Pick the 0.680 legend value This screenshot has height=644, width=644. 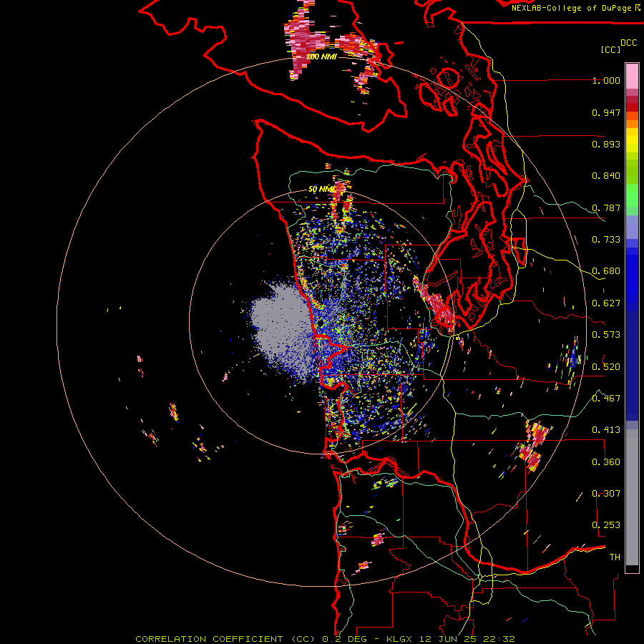tap(606, 271)
